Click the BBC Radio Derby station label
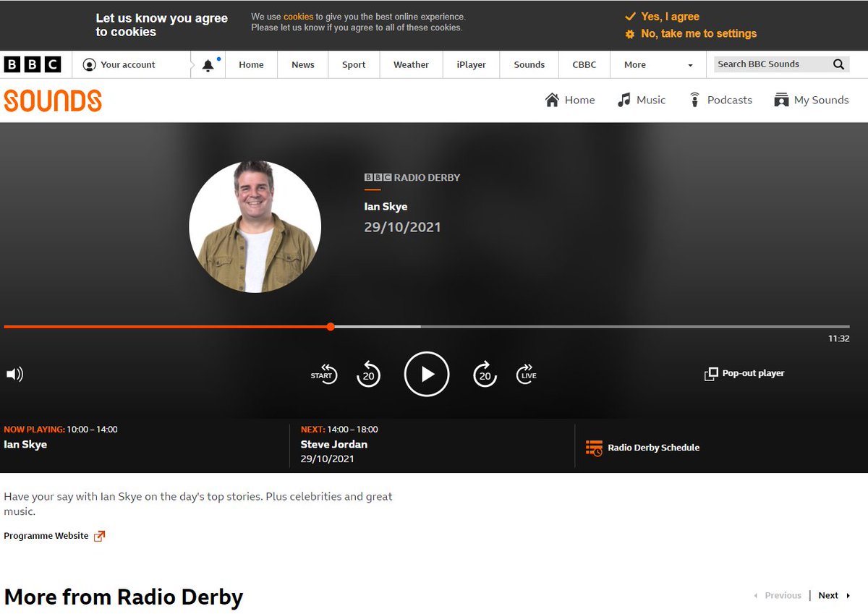The image size is (868, 614). (412, 177)
